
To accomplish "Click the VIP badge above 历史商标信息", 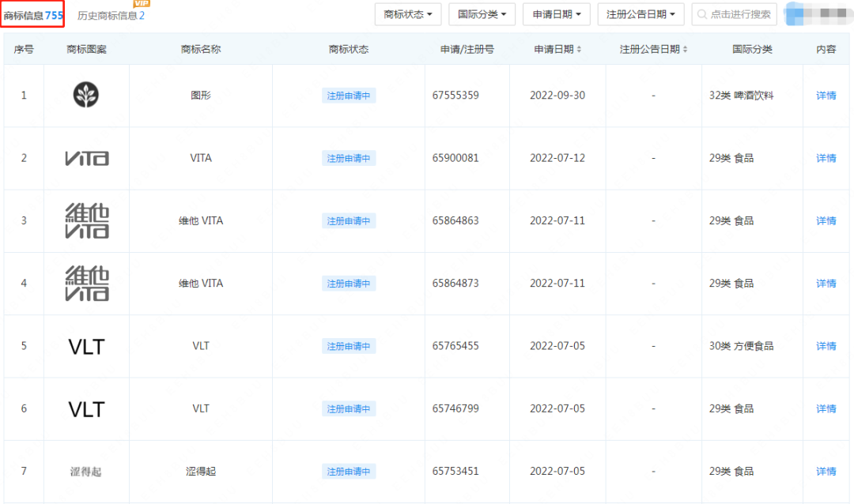I will pyautogui.click(x=142, y=3).
